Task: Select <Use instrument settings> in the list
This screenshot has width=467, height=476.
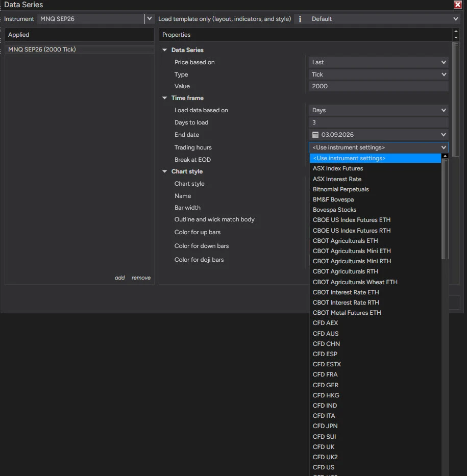Action: coord(375,158)
